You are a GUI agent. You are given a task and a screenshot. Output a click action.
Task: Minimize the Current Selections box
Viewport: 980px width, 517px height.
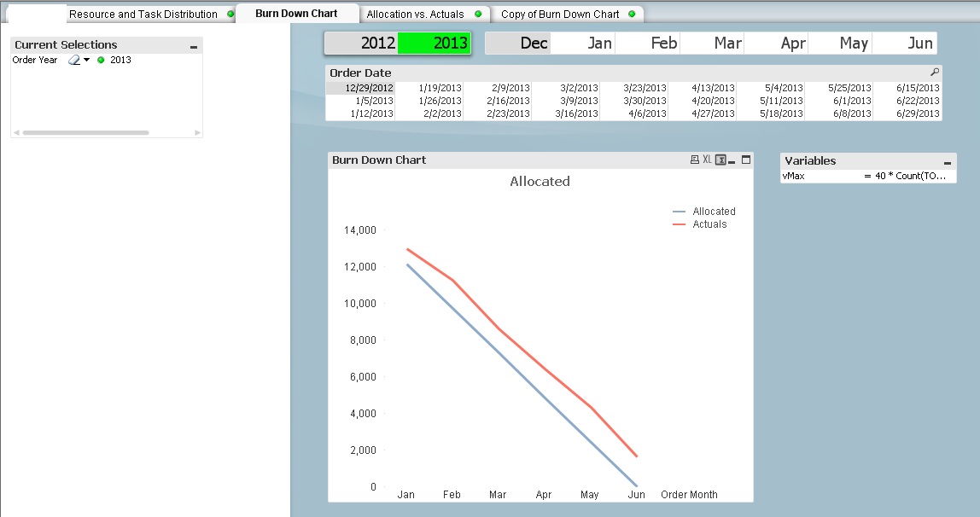click(194, 45)
